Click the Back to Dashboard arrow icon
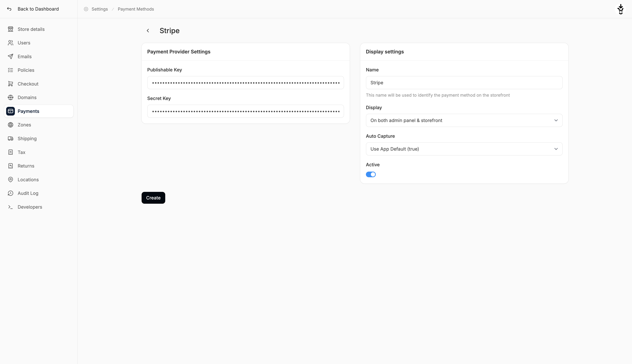This screenshot has height=364, width=632. pos(9,9)
